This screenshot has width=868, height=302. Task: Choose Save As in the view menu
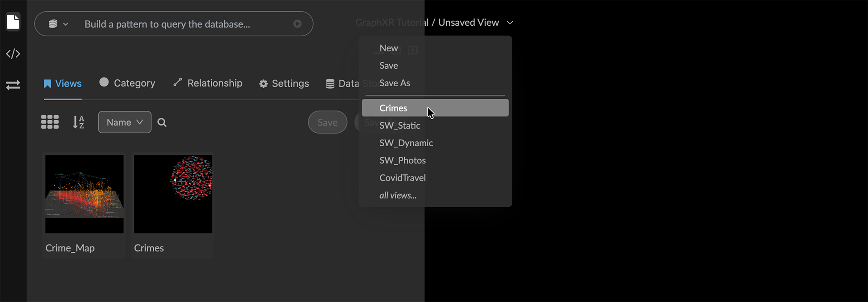[x=395, y=83]
